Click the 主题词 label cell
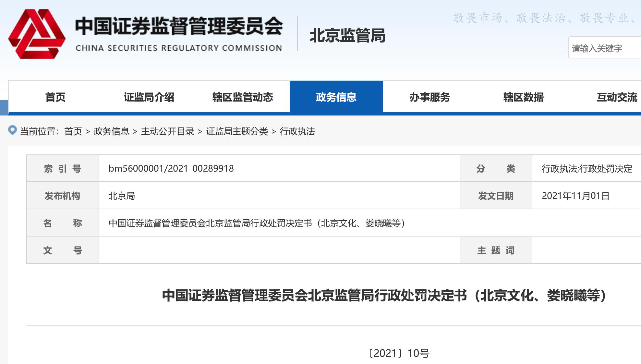This screenshot has width=641, height=364. (x=496, y=250)
